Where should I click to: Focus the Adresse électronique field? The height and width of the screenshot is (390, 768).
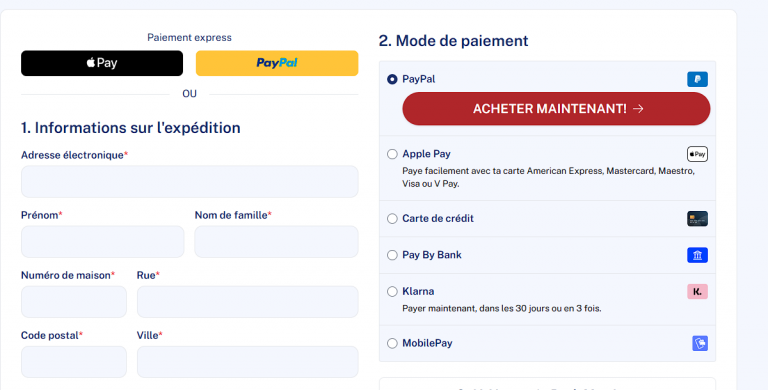click(190, 182)
